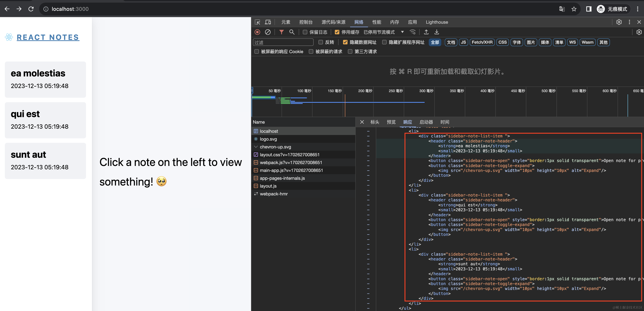Bookmark the page with the star icon

(574, 9)
